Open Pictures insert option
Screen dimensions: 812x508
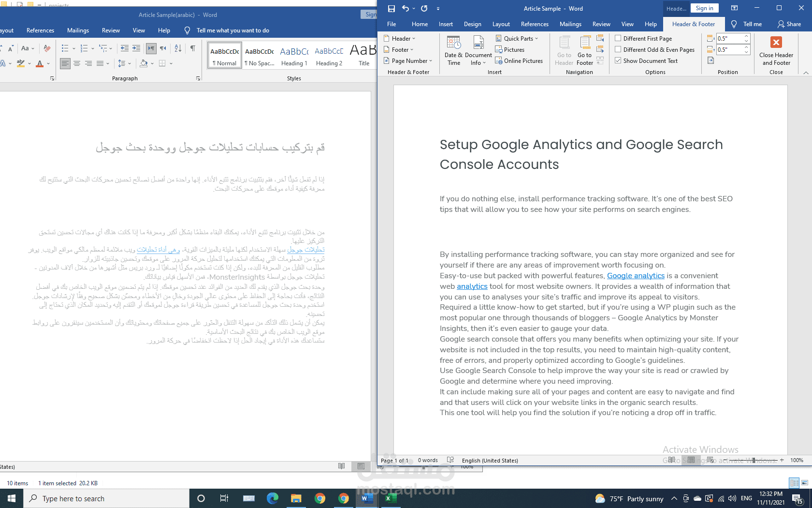click(510, 49)
